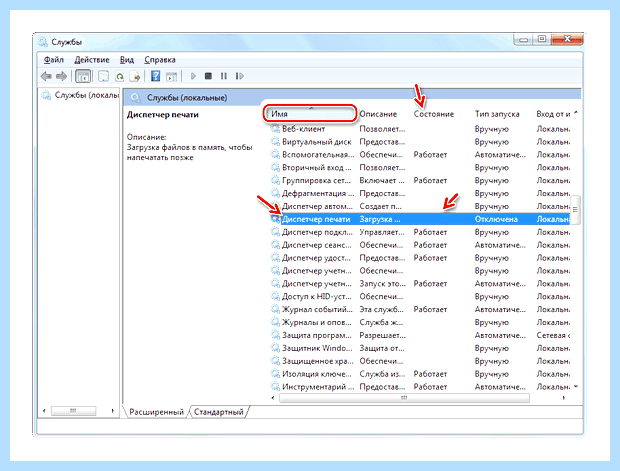Viewport: 620px width, 471px height.
Task: Click gear icon of Доступ к HID service
Action: tap(275, 296)
